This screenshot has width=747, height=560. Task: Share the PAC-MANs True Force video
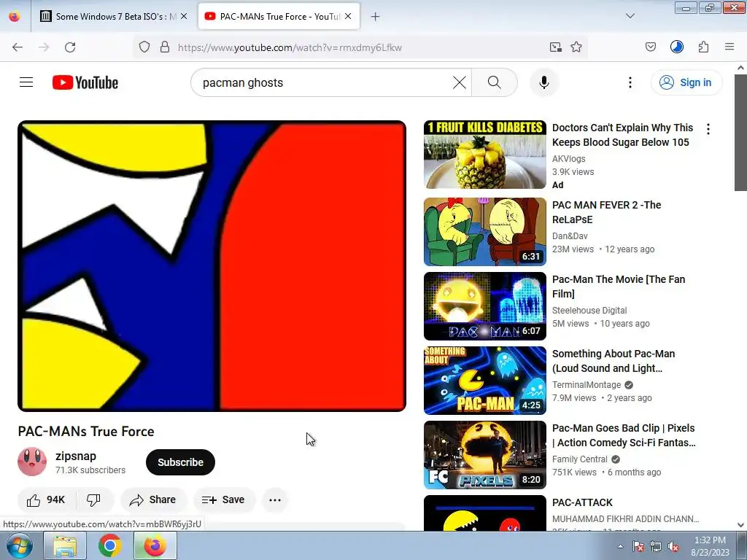pyautogui.click(x=153, y=499)
